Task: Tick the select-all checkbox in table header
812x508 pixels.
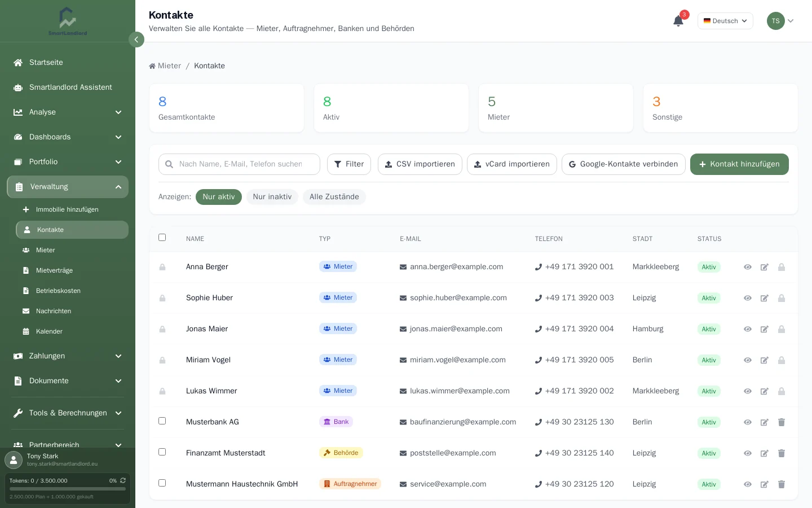Action: coord(162,238)
